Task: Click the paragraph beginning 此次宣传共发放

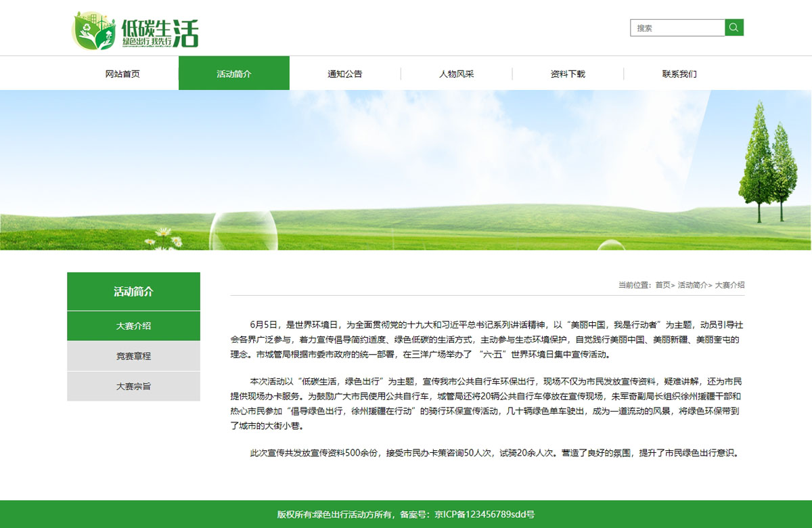Action: [x=487, y=453]
